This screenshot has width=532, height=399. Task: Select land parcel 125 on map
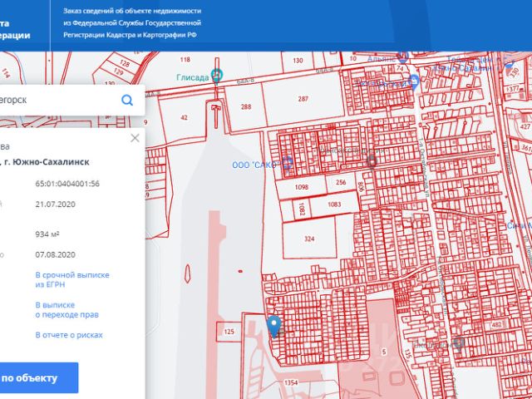pos(229,332)
